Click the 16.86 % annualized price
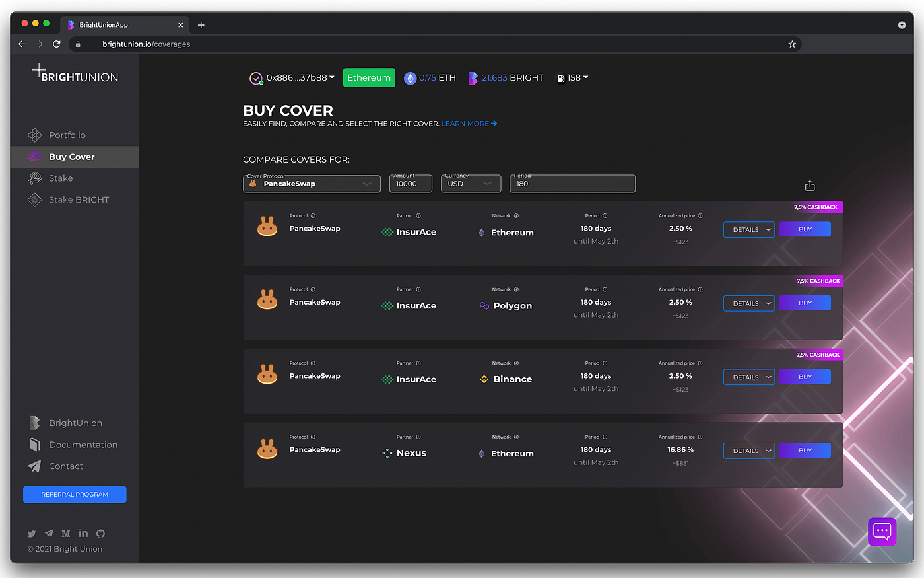Image resolution: width=924 pixels, height=578 pixels. point(680,450)
